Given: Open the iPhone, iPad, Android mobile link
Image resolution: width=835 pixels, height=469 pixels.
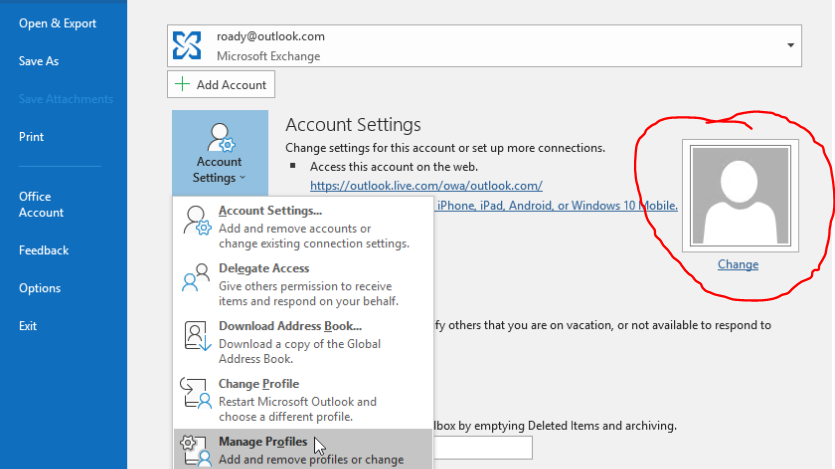Looking at the screenshot, I should point(557,205).
